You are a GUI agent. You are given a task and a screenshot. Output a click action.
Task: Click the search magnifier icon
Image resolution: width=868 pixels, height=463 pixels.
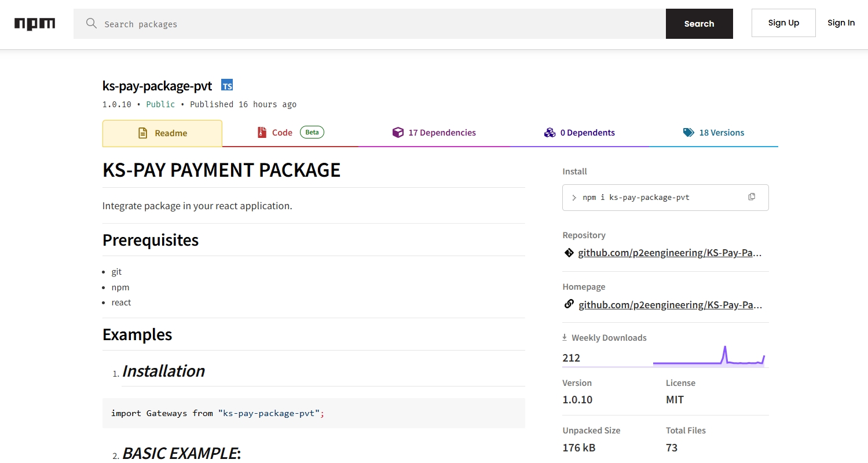click(91, 23)
